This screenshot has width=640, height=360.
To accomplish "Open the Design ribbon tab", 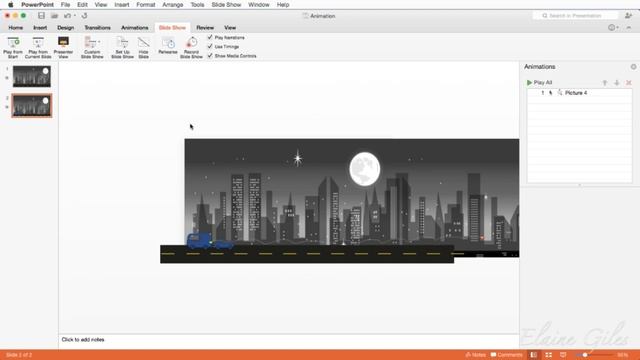I will pyautogui.click(x=65, y=28).
